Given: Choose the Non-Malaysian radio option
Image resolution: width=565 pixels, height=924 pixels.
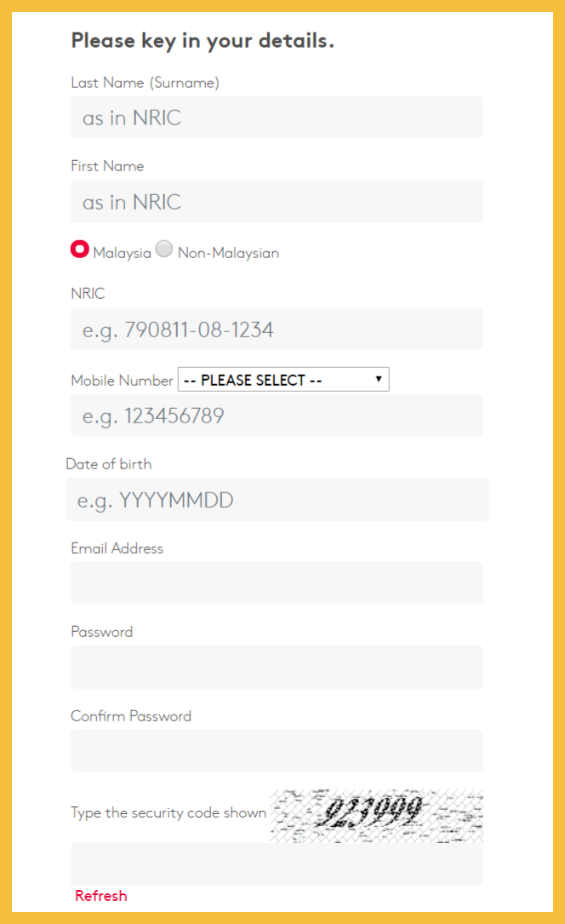Looking at the screenshot, I should pos(164,250).
